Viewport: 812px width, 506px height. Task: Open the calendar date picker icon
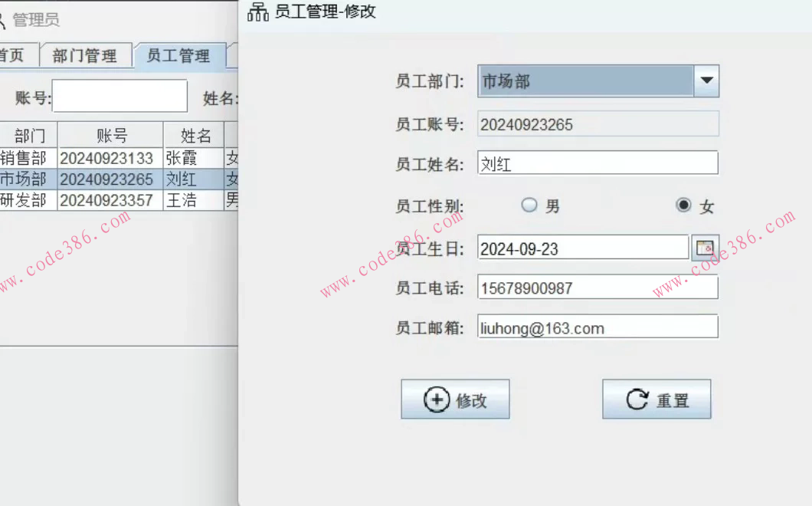704,247
